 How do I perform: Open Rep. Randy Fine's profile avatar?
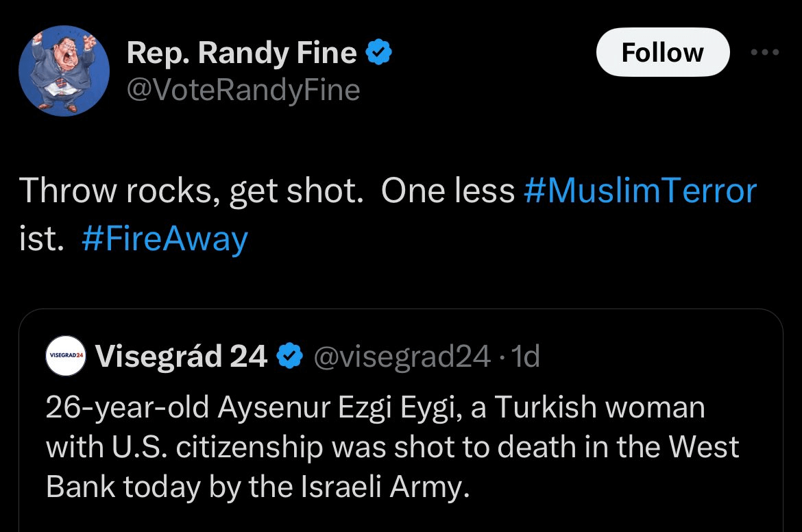[x=63, y=71]
